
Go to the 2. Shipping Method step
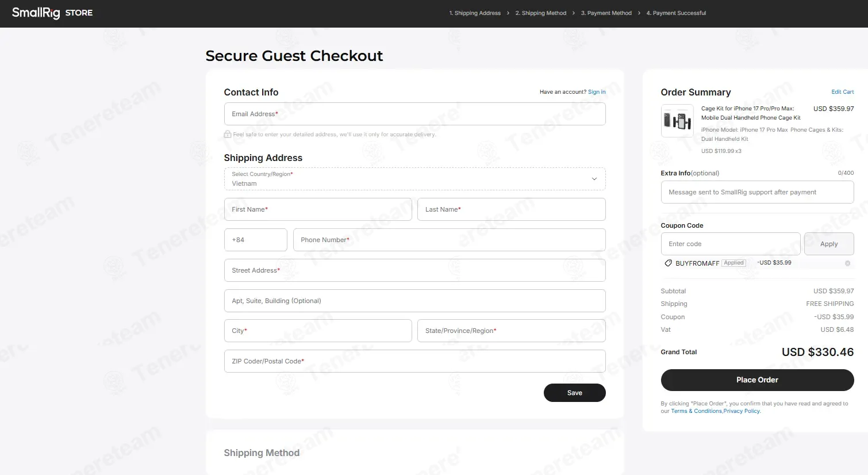coord(541,13)
